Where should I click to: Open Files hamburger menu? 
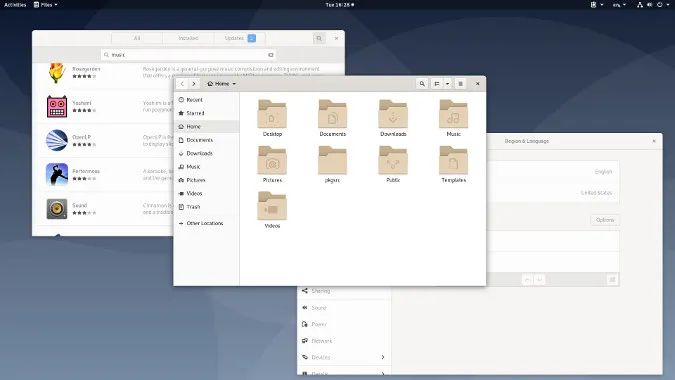pyautogui.click(x=460, y=84)
